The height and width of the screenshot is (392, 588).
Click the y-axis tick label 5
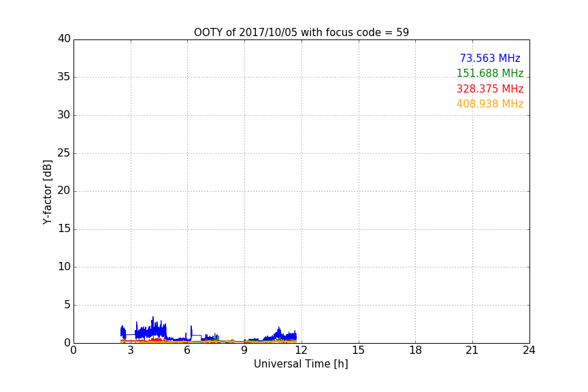pos(67,305)
